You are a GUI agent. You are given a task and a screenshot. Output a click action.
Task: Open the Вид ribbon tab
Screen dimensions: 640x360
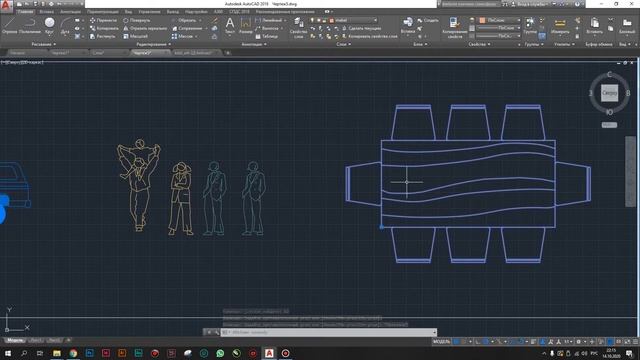128,12
